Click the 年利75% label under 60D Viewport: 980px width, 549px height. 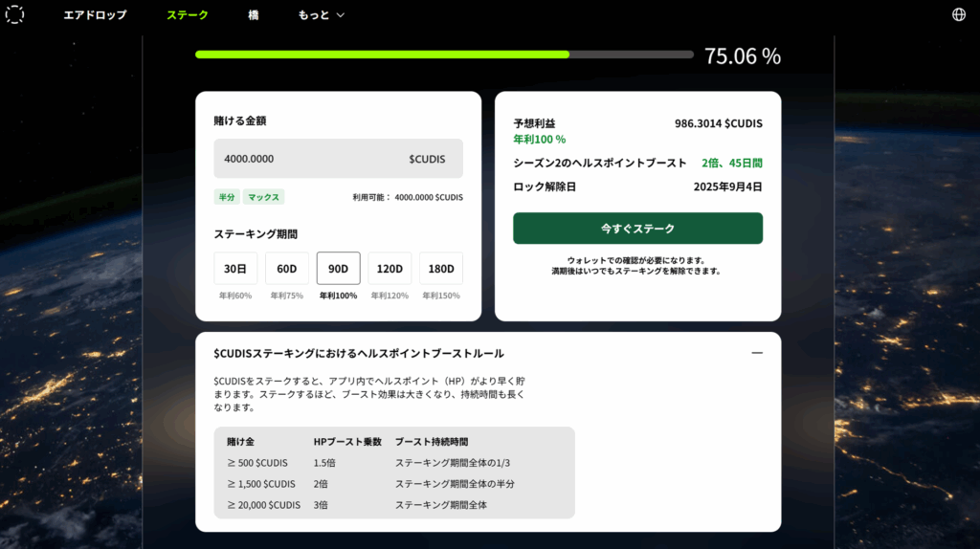pos(287,296)
